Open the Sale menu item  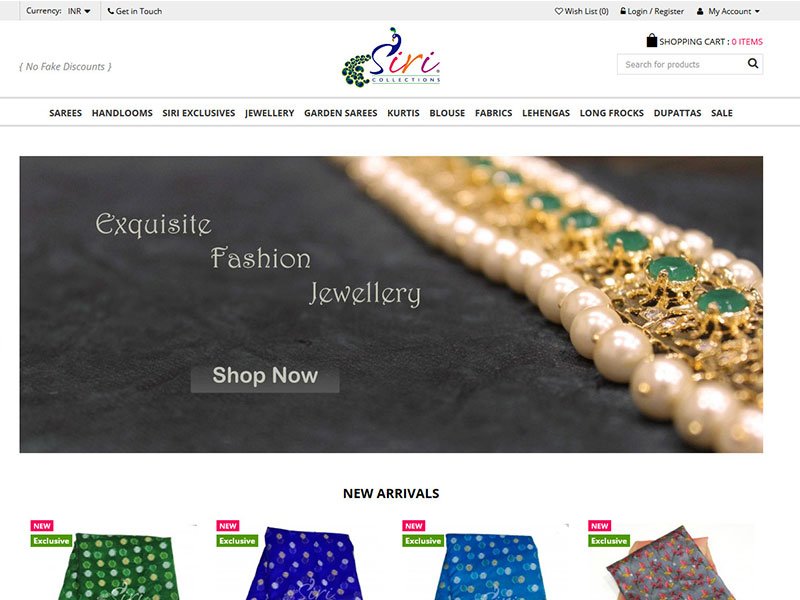pos(722,113)
